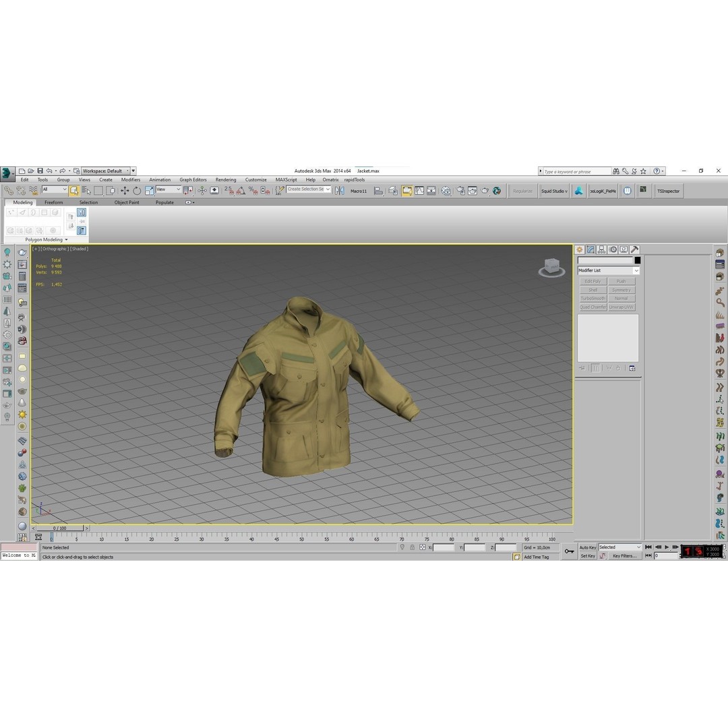Viewport: 728px width, 728px height.
Task: Activate the Select Object tool
Action: [x=74, y=190]
